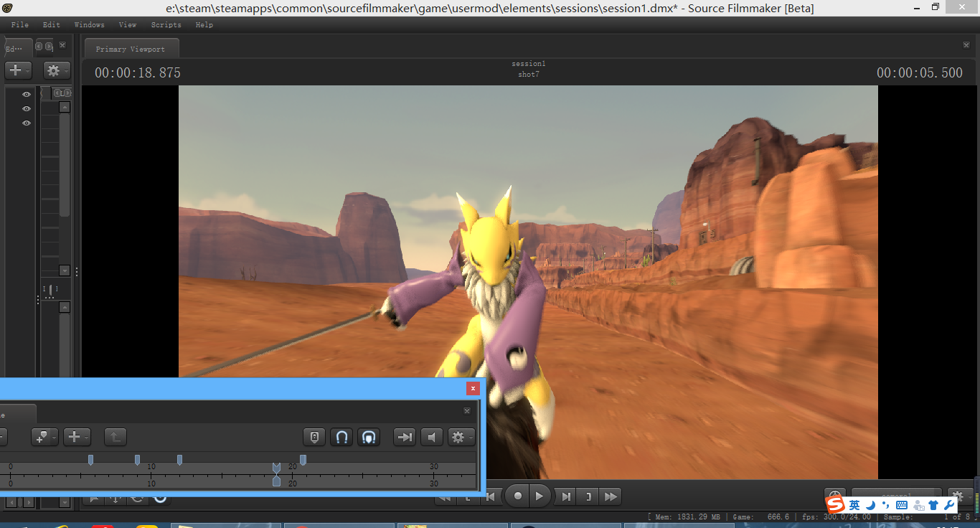
Task: Toggle visibility of the third eye icon
Action: [27, 123]
